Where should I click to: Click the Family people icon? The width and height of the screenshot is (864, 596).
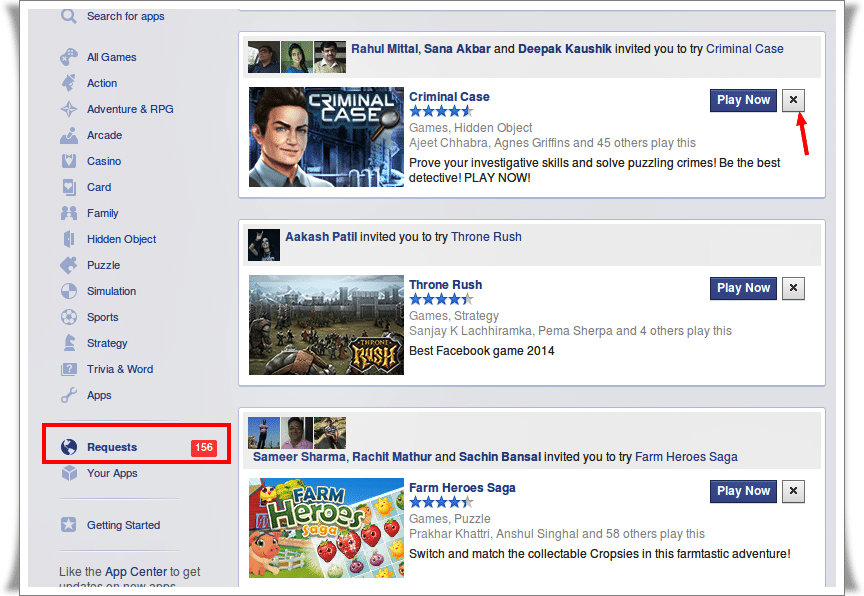pyautogui.click(x=69, y=213)
